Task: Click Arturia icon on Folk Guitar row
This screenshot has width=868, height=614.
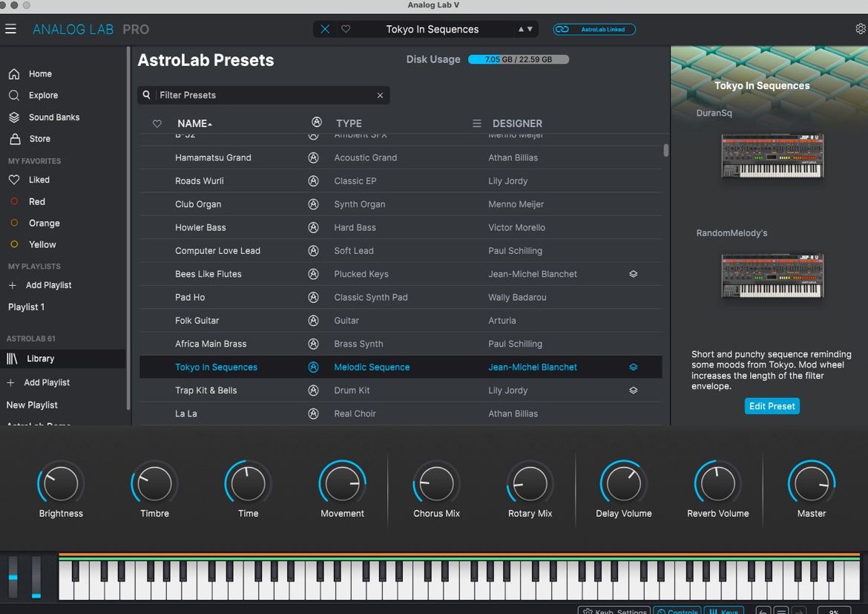Action: click(313, 320)
